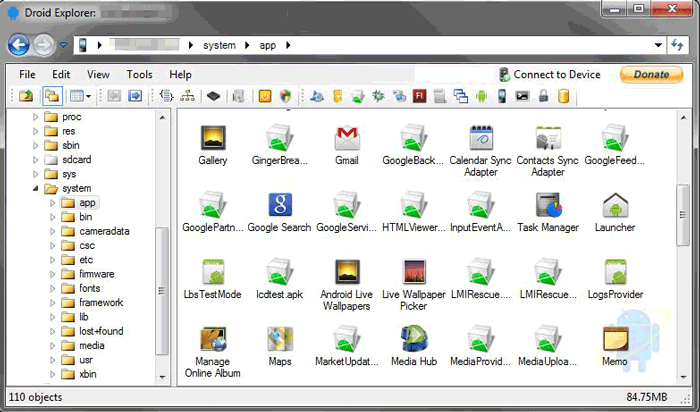Click the padlock toolbar icon
Screen dimensions: 700x412
point(543,96)
